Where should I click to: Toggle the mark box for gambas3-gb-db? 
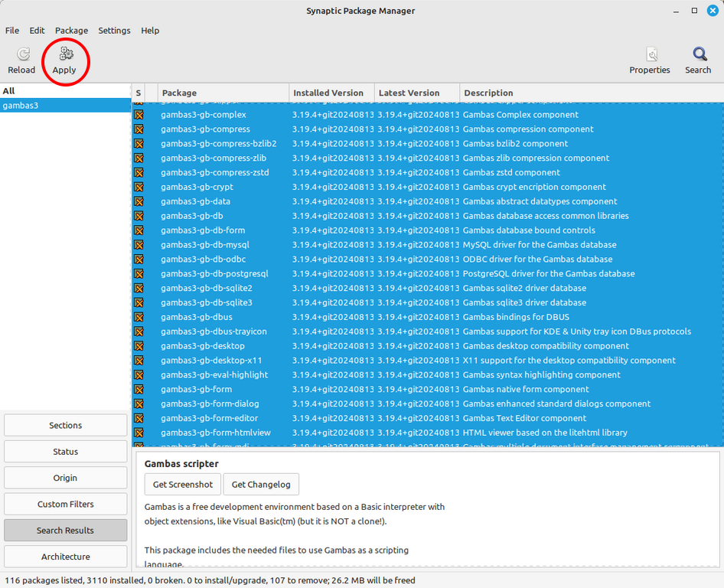(x=139, y=216)
